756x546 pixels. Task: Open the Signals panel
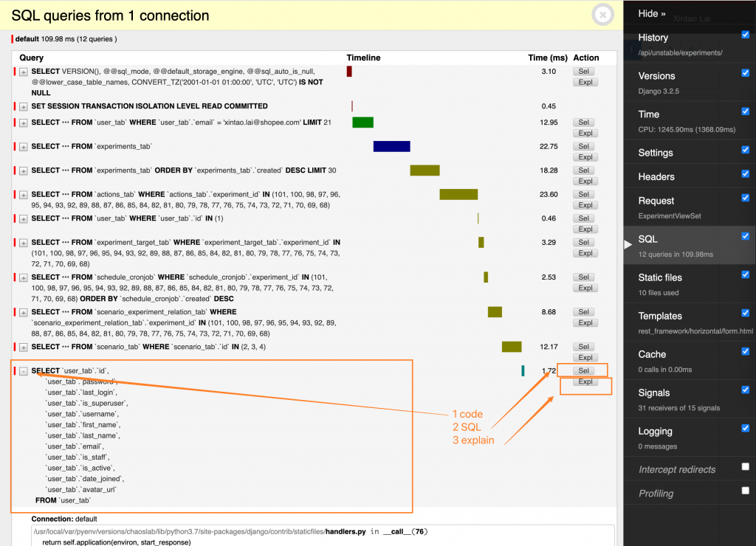coord(654,393)
